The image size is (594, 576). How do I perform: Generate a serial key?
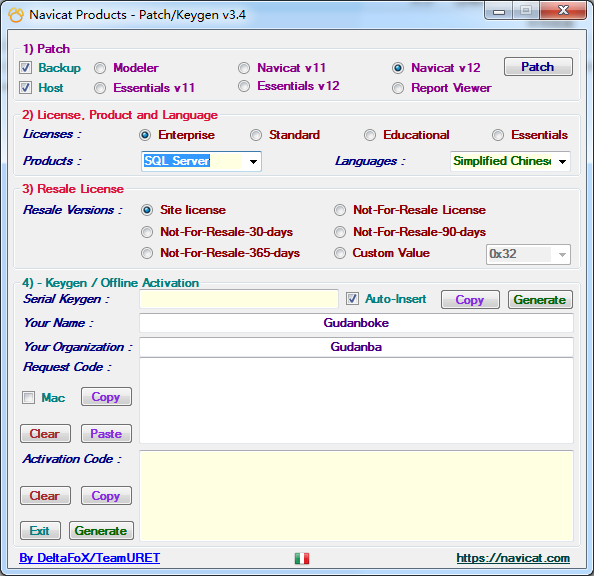click(x=540, y=300)
